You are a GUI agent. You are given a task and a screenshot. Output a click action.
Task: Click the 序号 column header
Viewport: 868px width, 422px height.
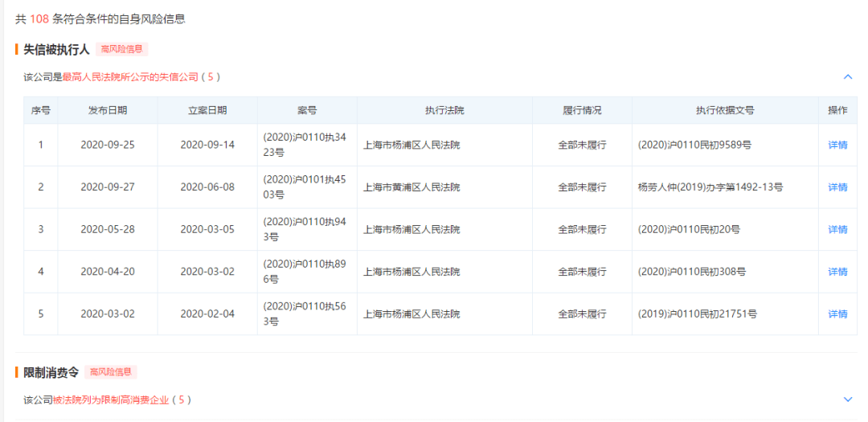pos(40,110)
